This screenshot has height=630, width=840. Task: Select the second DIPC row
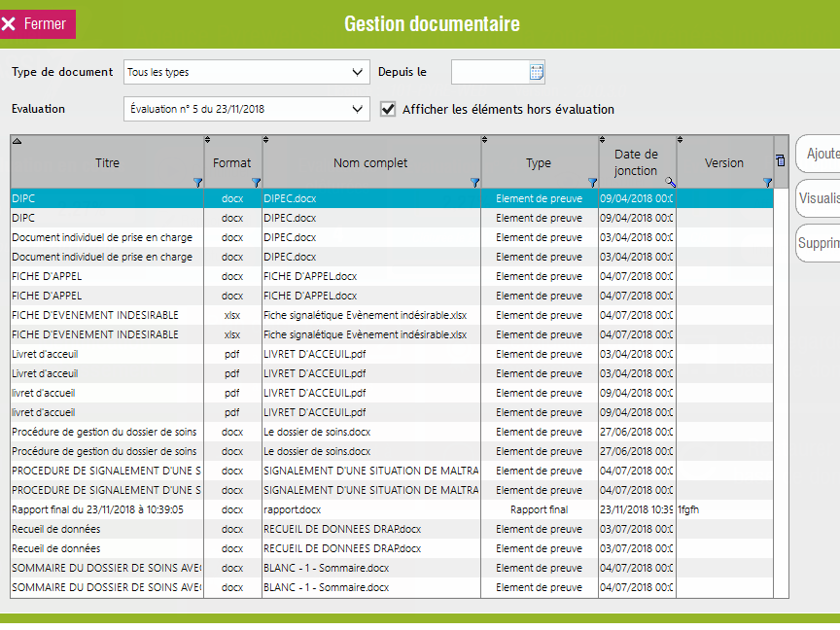(x=392, y=218)
